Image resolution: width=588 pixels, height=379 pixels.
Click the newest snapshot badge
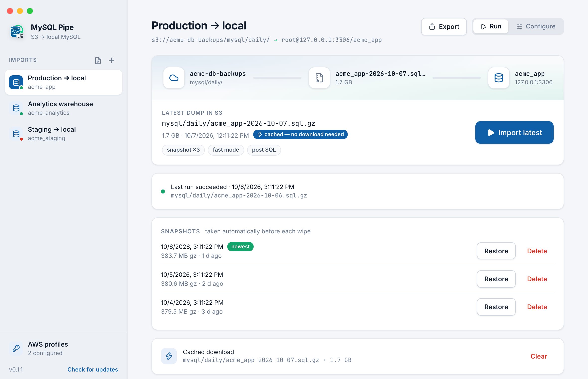coord(240,247)
